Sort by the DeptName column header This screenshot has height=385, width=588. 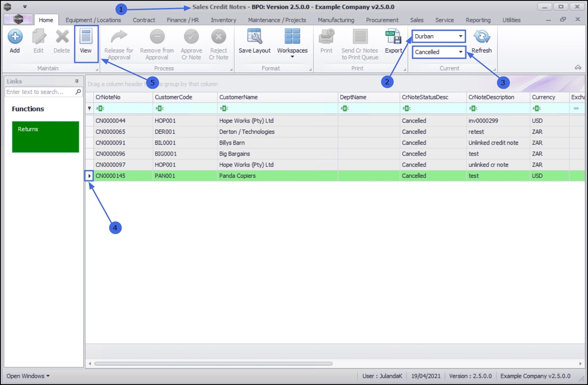tap(369, 97)
